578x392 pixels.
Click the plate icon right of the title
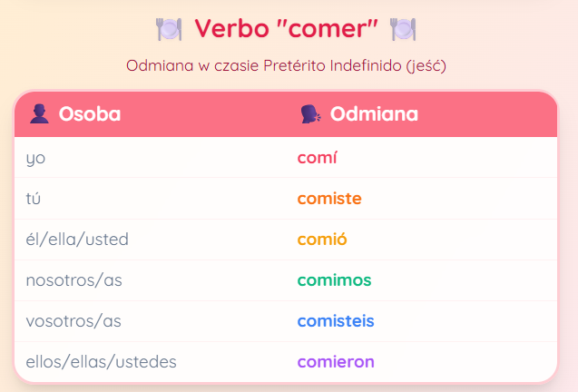click(x=403, y=29)
